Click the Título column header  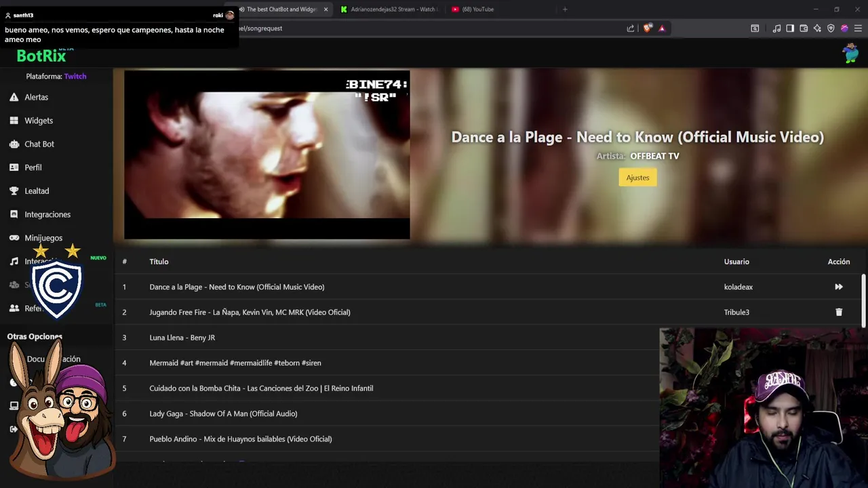(x=159, y=262)
